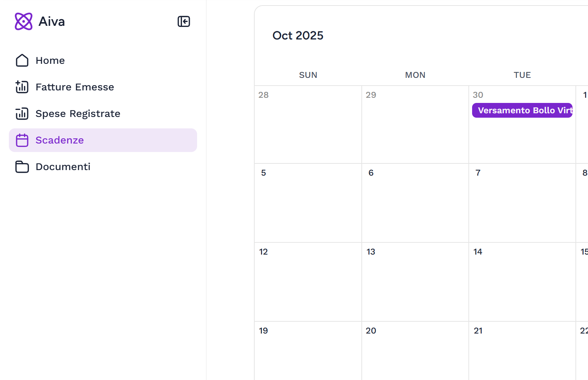Collapse the sidebar panel
588x380 pixels.
183,21
